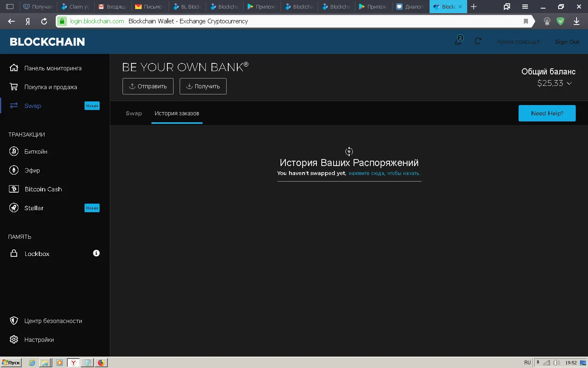This screenshot has height=368, width=588.
Task: Click the 'нажмите сюда, чтобы начать' link
Action: click(x=384, y=173)
